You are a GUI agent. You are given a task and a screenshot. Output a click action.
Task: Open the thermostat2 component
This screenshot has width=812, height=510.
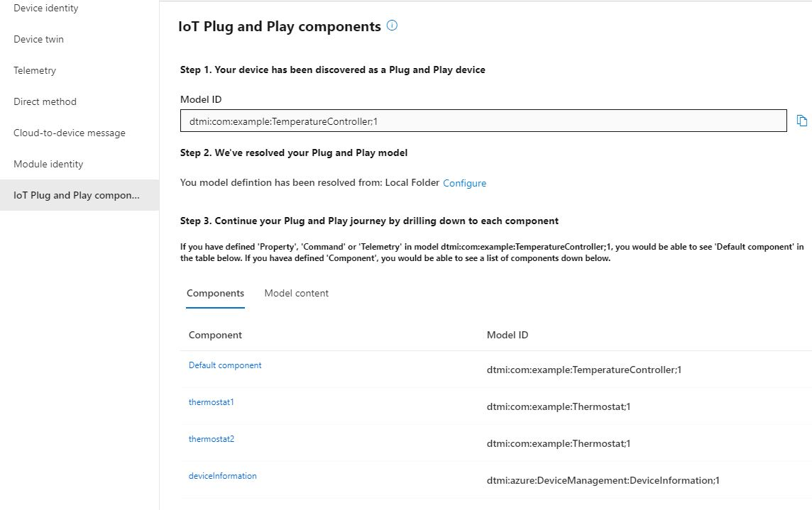tap(211, 438)
